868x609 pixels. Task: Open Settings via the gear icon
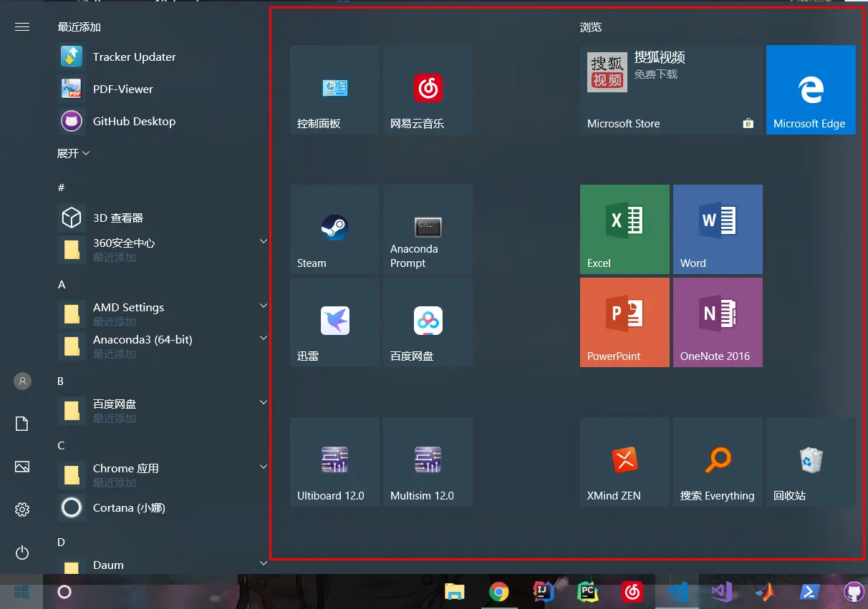[x=22, y=510]
